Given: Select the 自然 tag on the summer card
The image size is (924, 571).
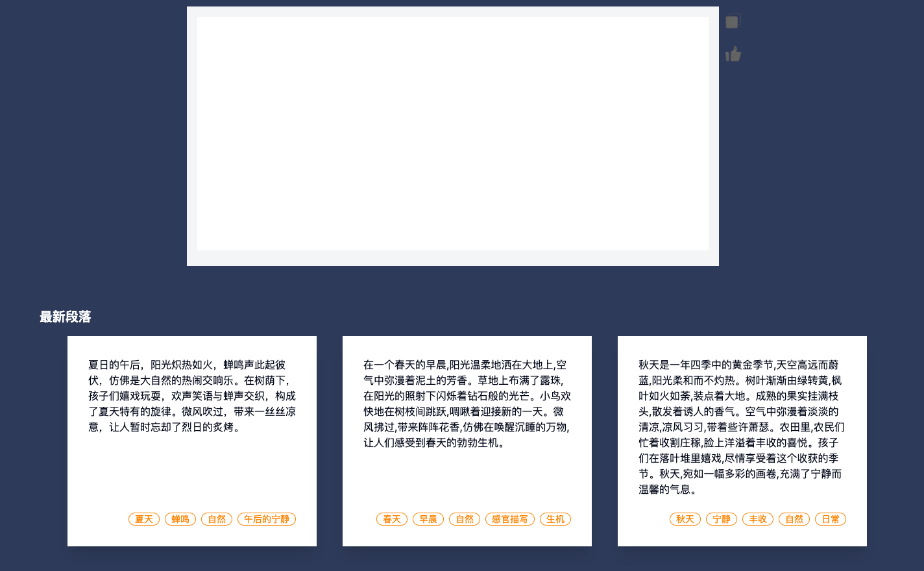Looking at the screenshot, I should pyautogui.click(x=216, y=519).
